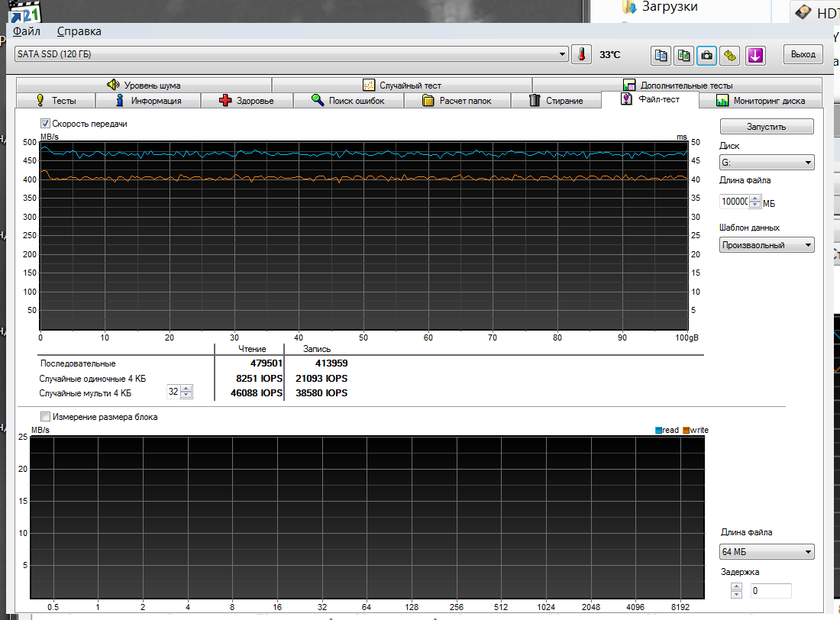Click the camera save screenshot icon
The height and width of the screenshot is (620, 840).
click(707, 55)
